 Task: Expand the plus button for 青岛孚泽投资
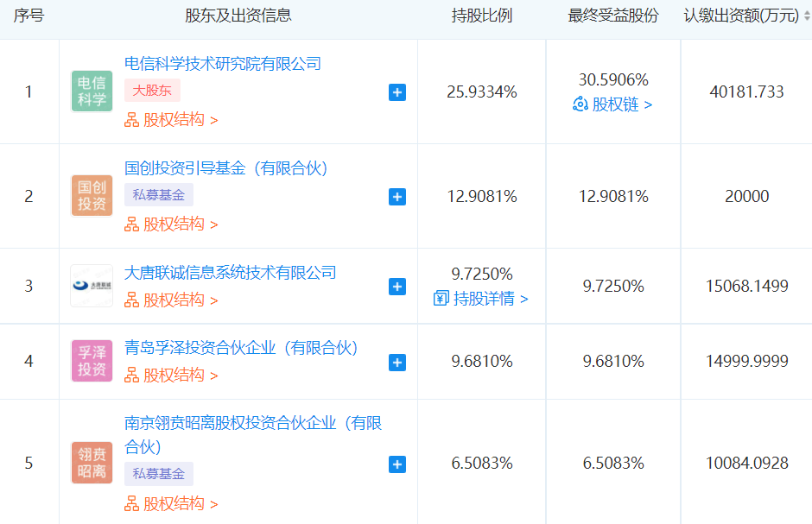[397, 363]
